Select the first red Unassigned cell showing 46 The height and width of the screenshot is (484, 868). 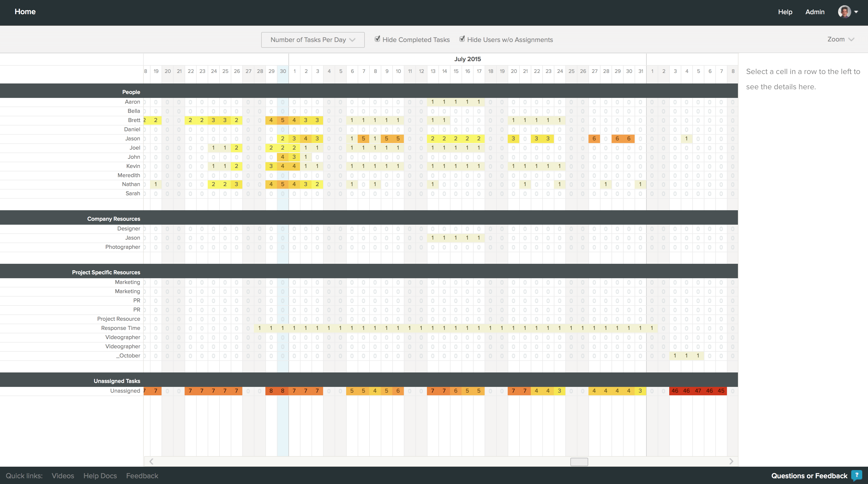tap(674, 391)
